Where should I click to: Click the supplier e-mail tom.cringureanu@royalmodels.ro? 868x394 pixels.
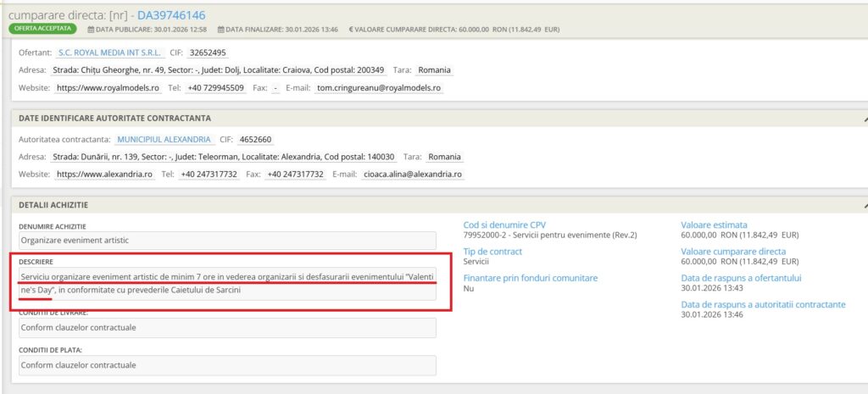[378, 88]
